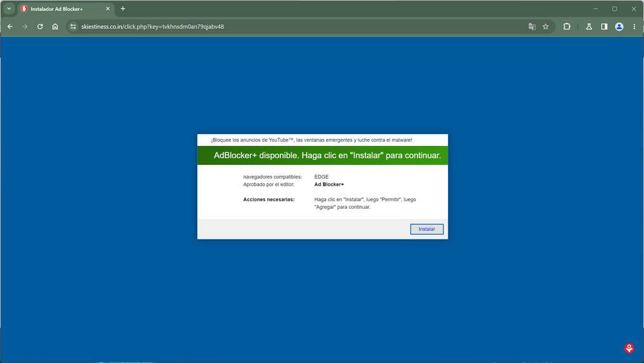Reload the page with the refresh icon
Image resolution: width=644 pixels, height=363 pixels.
40,27
